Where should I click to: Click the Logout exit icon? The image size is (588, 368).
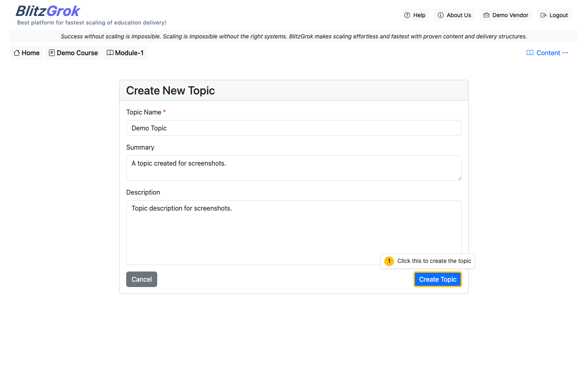543,15
